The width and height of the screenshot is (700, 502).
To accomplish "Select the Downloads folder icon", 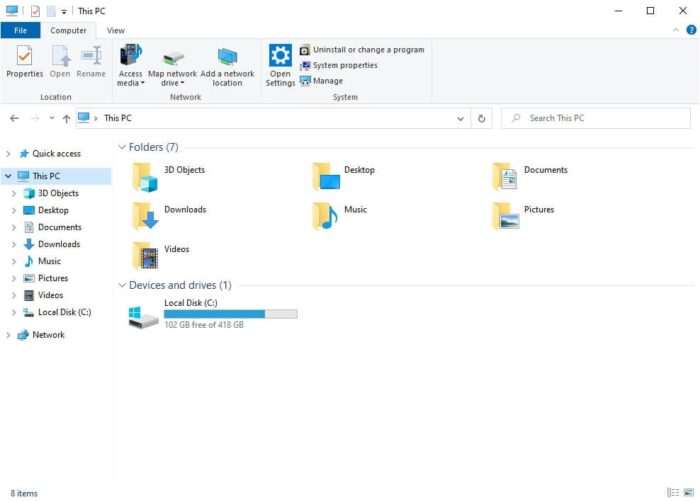I will (x=145, y=216).
